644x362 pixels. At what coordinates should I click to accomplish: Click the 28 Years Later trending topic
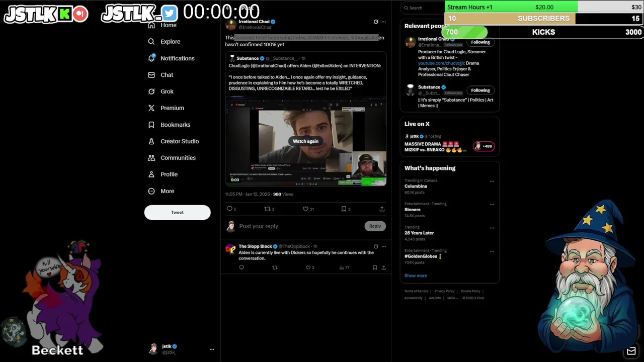click(x=419, y=233)
